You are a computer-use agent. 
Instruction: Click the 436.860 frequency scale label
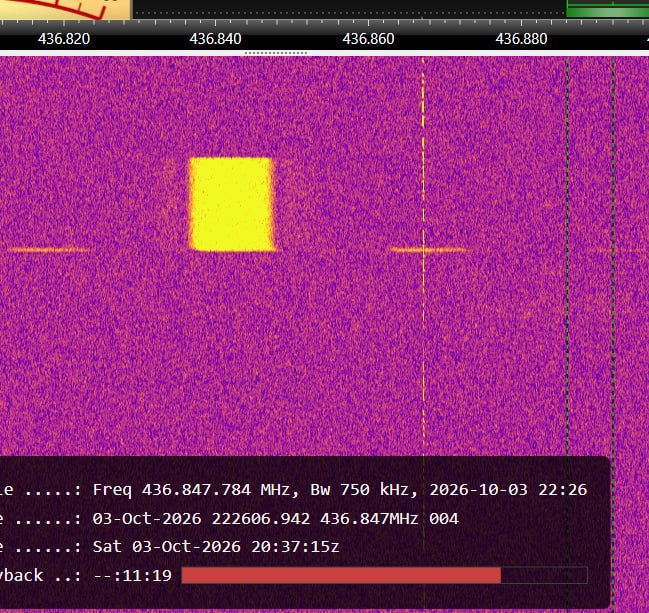[x=368, y=39]
